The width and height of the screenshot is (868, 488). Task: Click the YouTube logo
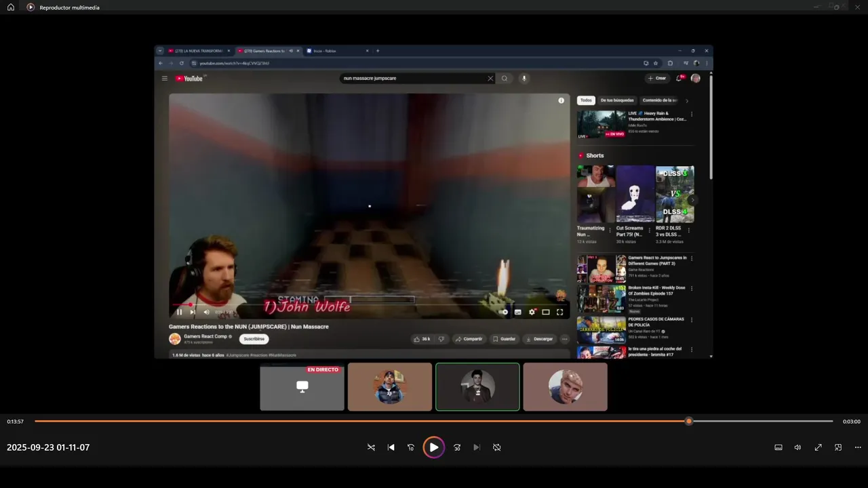tap(189, 78)
